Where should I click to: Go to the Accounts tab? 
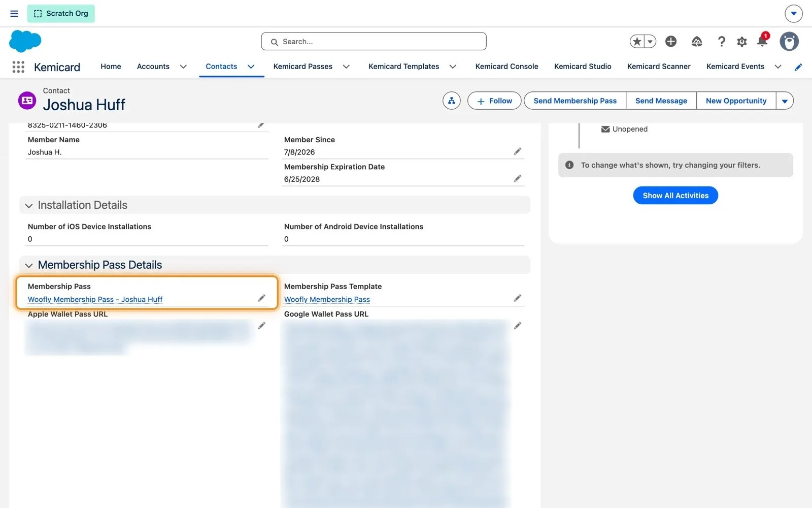coord(153,67)
